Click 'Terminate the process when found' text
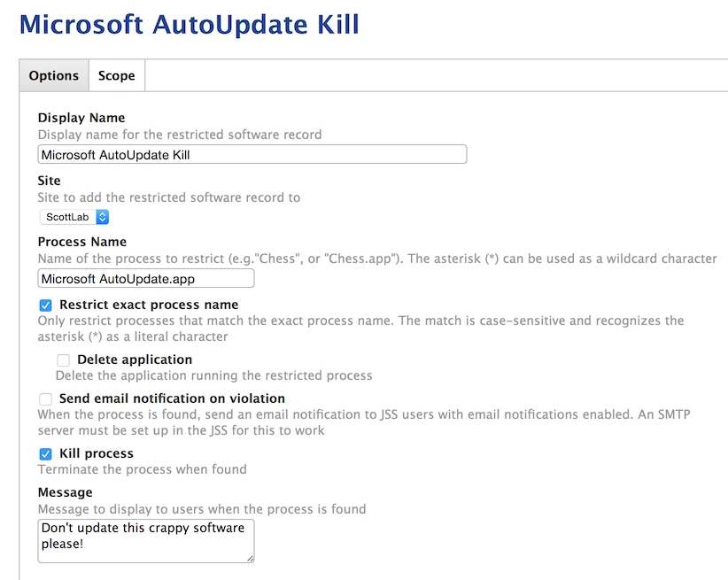 tap(142, 469)
